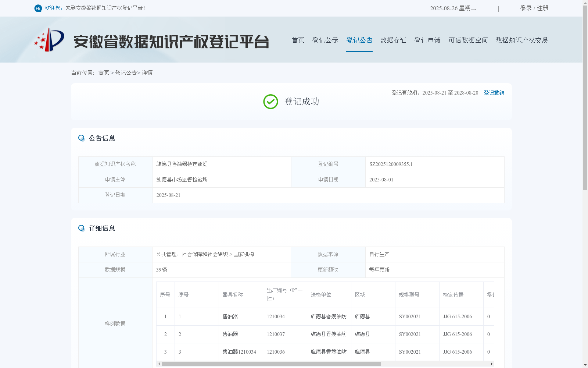The image size is (588, 368).
Task: Click the 登记撤销 link
Action: click(494, 93)
